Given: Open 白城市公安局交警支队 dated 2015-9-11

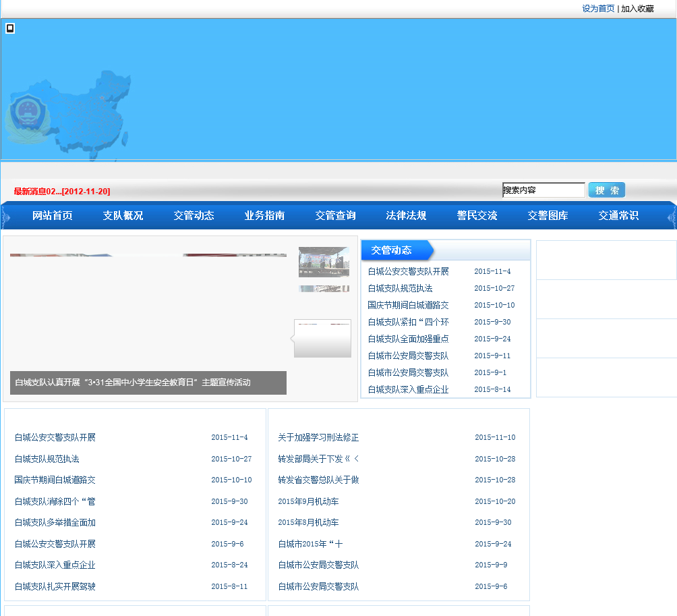Looking at the screenshot, I should (408, 356).
